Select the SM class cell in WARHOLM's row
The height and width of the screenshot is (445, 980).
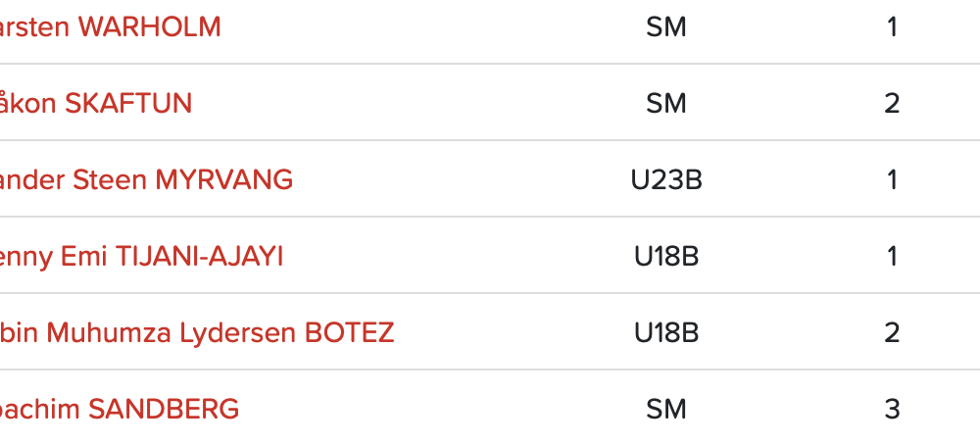point(666,27)
